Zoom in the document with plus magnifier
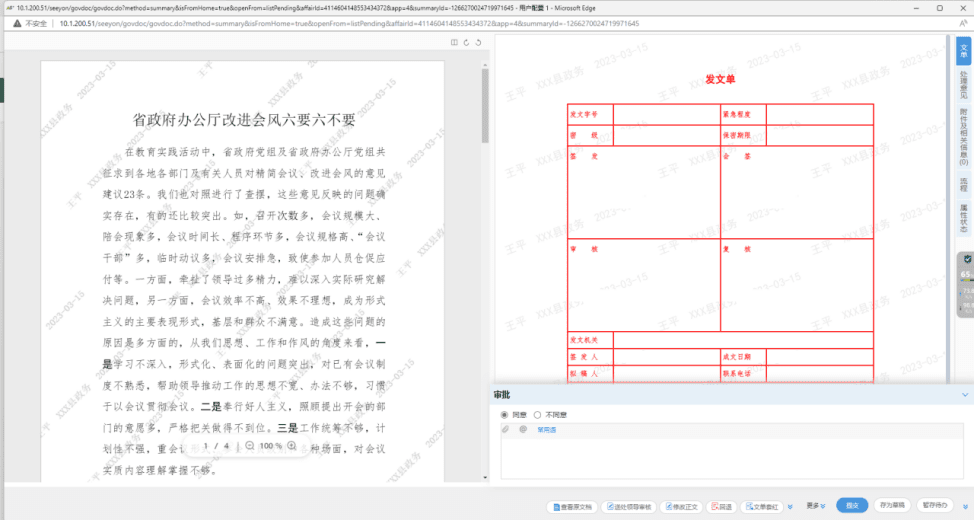 (292, 446)
